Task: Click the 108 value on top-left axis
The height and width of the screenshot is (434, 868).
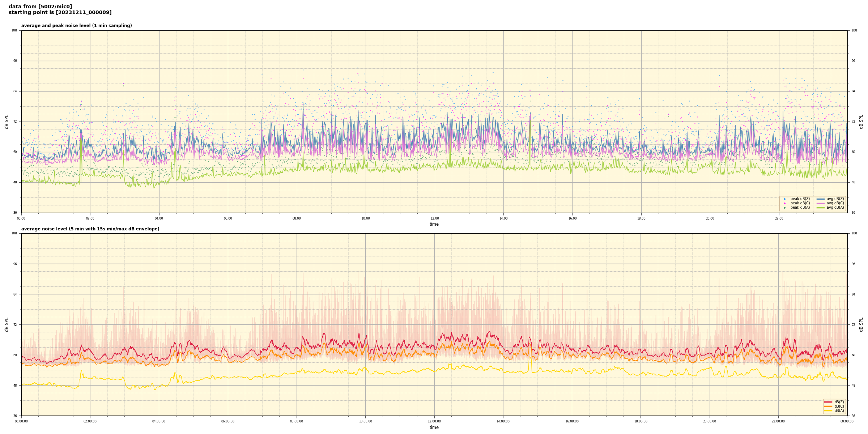Action: coord(14,30)
